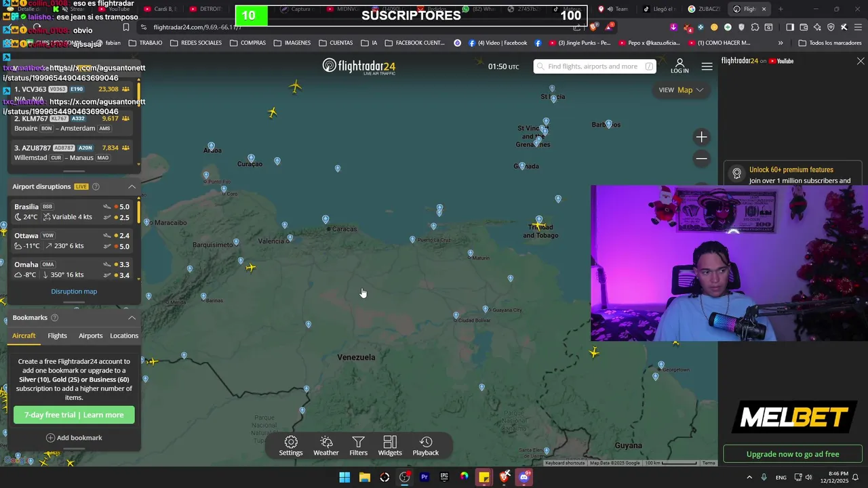Open the browser extensions puzzle icon

tap(755, 27)
